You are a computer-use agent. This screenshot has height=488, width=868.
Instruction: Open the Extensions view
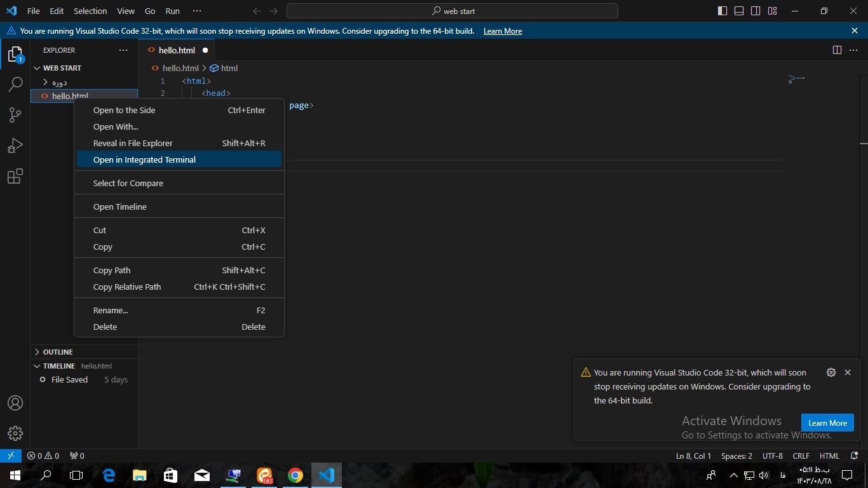click(15, 176)
